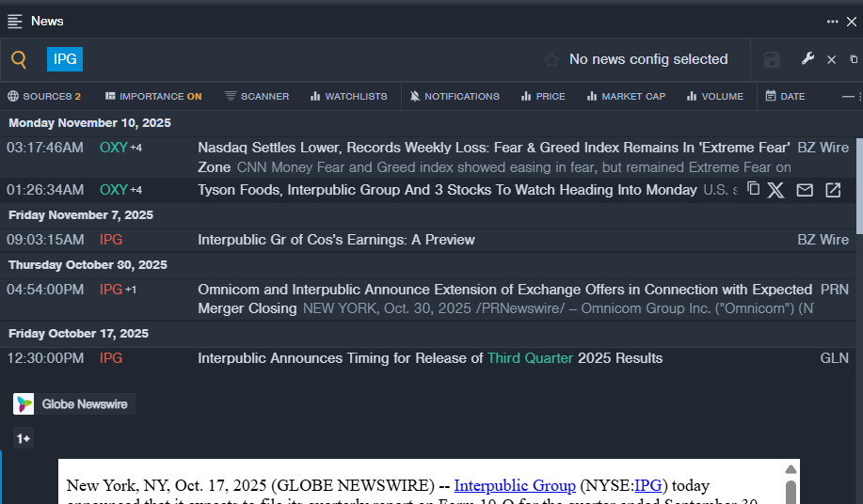Email the Tyson Foods story

(805, 190)
